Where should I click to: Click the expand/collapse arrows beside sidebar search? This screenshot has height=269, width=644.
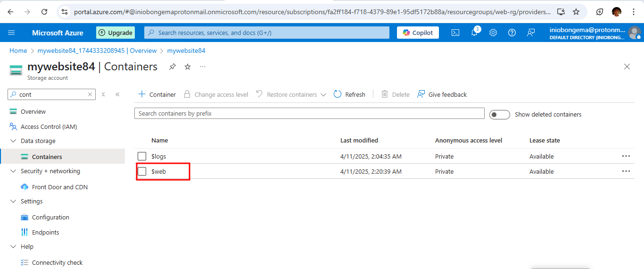(x=103, y=94)
